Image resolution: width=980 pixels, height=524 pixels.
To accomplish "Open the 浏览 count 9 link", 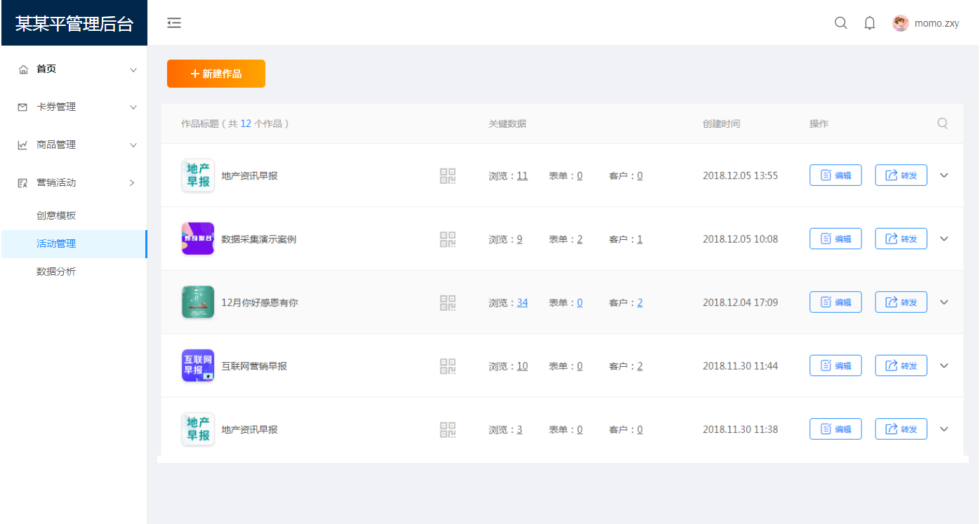I will click(x=519, y=239).
